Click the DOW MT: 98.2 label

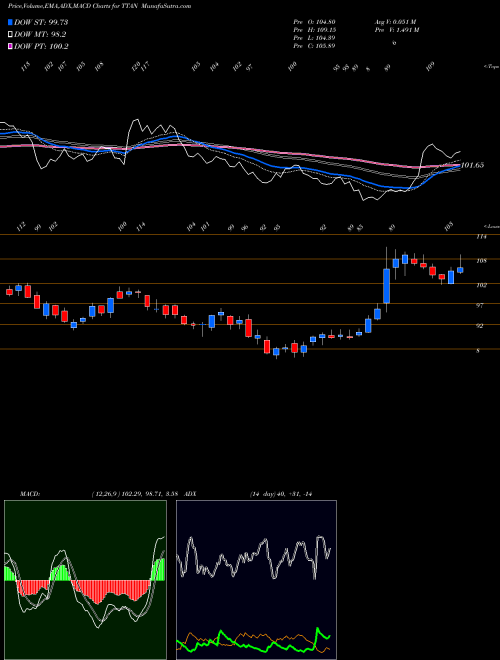coord(40,35)
